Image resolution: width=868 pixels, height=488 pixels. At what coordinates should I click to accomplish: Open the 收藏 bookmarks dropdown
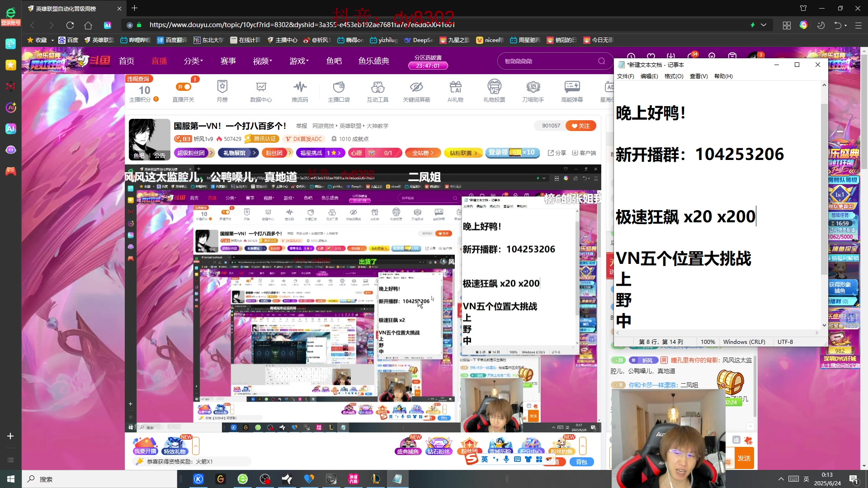coord(40,40)
